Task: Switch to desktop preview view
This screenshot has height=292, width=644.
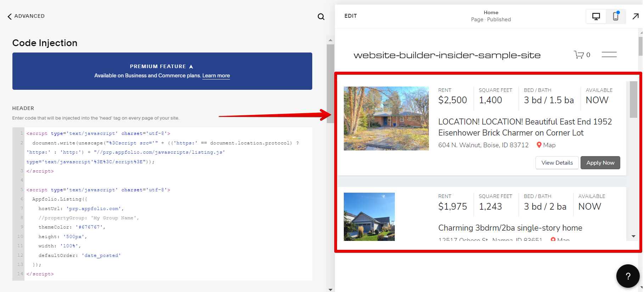Action: click(596, 16)
